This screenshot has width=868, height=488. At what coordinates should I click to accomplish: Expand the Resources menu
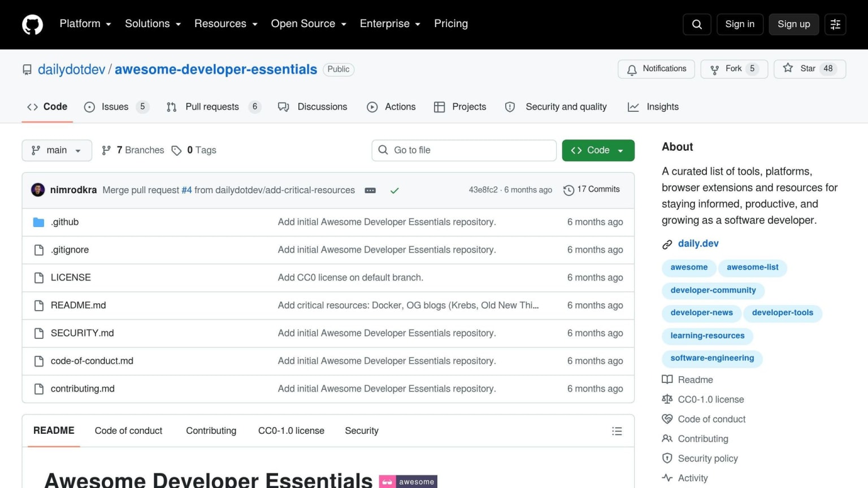point(225,24)
